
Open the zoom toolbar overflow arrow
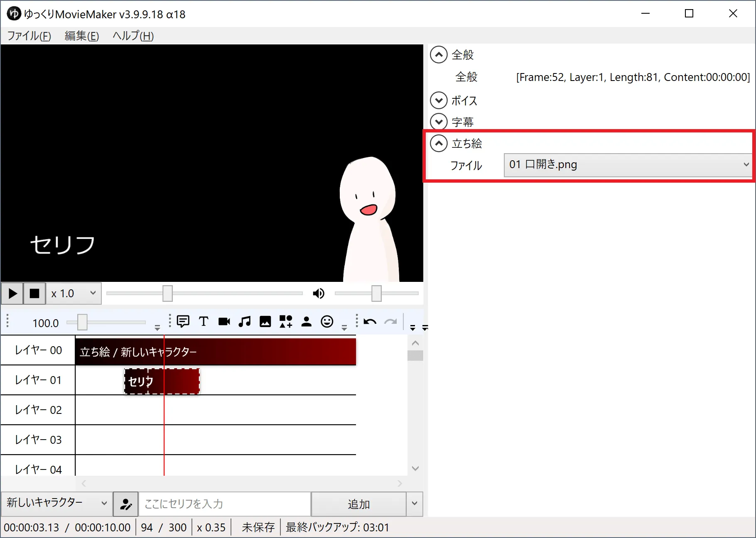(x=157, y=328)
